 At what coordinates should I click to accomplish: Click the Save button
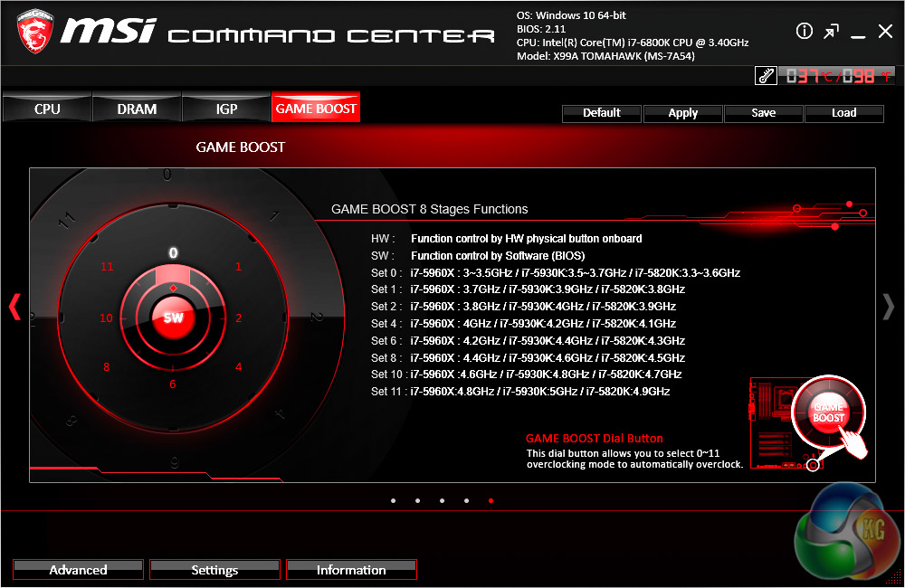763,113
